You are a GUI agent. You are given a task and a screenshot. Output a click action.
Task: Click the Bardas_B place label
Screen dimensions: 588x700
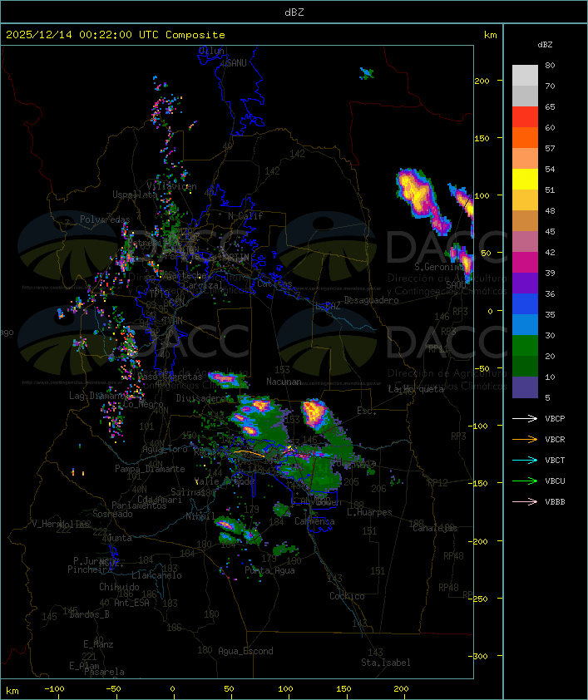[x=89, y=614]
